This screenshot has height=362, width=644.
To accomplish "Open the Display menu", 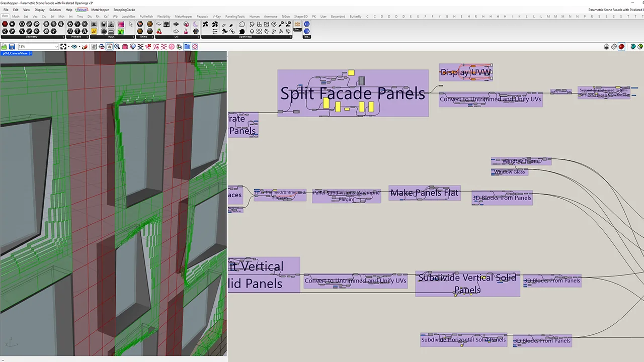I will coord(39,10).
